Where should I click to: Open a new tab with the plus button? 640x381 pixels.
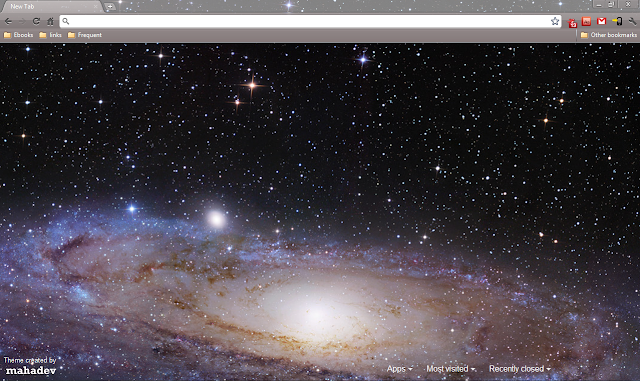(110, 7)
